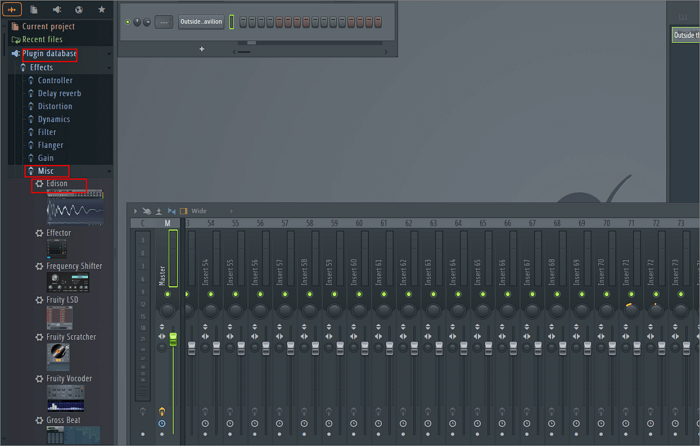The height and width of the screenshot is (446, 700).
Task: Click the globe browser tab icon
Action: (x=79, y=9)
